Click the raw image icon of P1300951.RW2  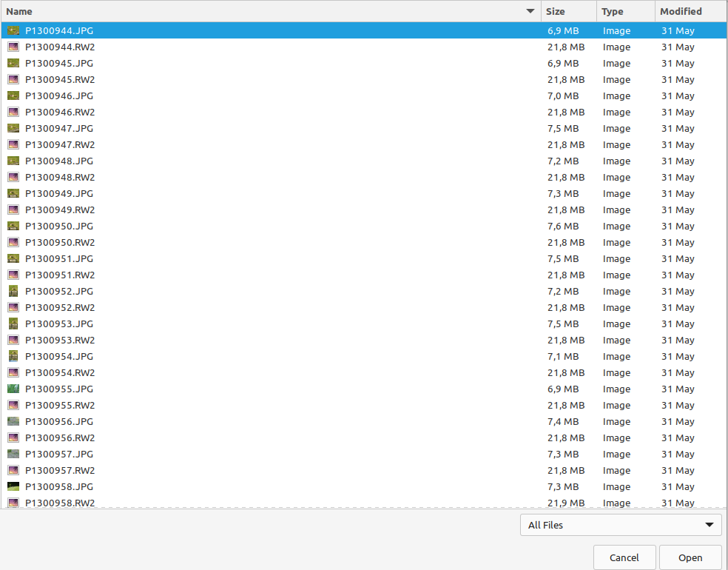pos(13,275)
